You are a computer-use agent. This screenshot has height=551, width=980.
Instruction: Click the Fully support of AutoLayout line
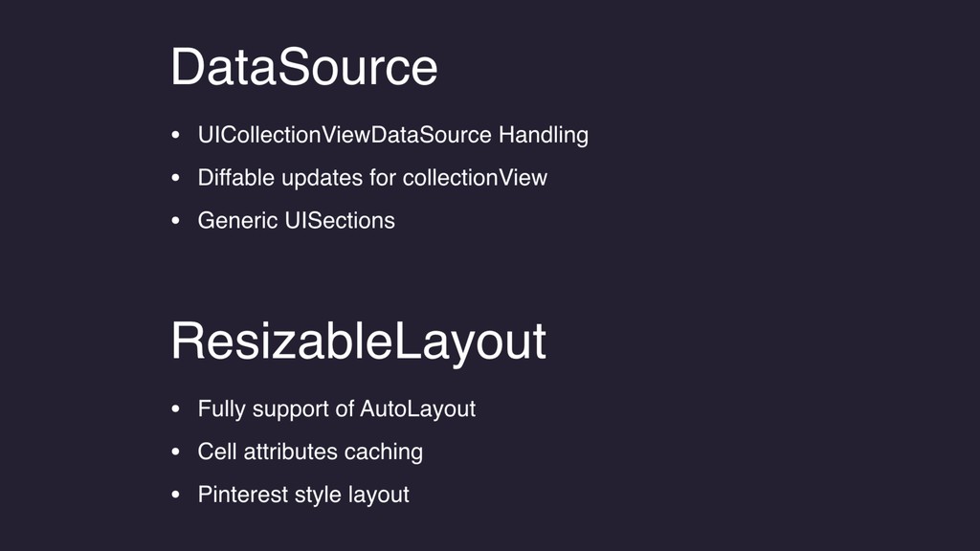pyautogui.click(x=337, y=409)
